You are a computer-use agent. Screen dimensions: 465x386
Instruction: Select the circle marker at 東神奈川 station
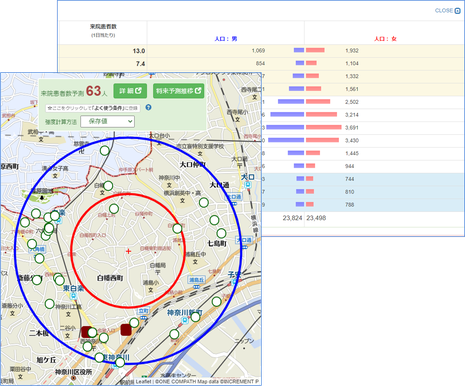point(120,362)
